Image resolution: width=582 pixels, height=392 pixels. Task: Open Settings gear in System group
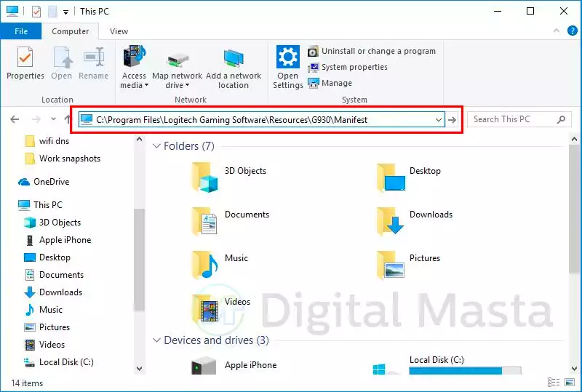tap(287, 57)
